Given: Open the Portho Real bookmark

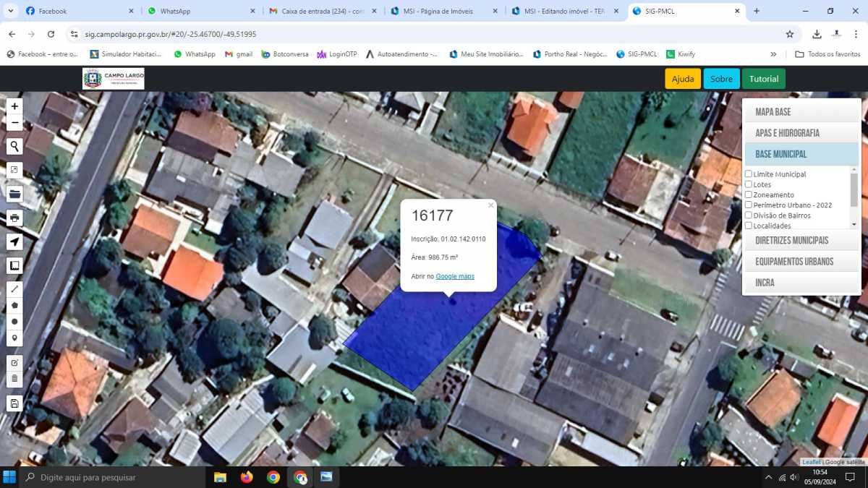Looking at the screenshot, I should [570, 54].
